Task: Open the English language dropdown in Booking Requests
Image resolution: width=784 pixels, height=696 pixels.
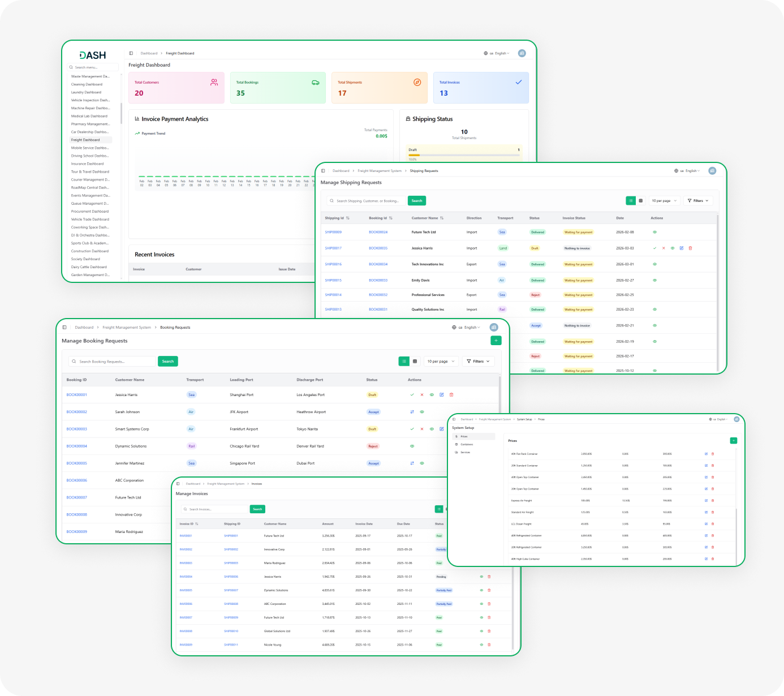Action: pyautogui.click(x=466, y=327)
